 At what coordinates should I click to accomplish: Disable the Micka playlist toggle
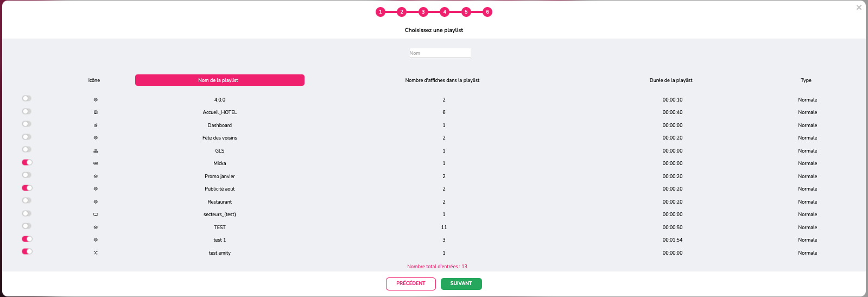point(27,162)
